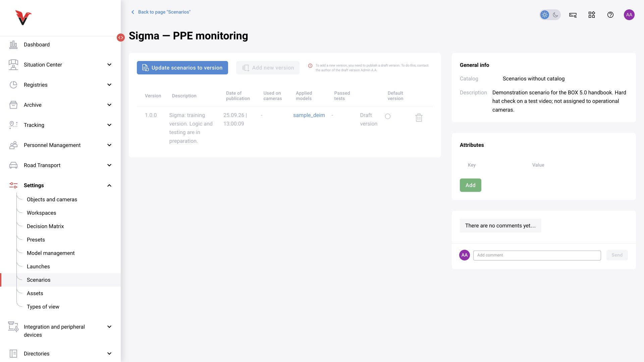Toggle the light/dark theme switch
The image size is (644, 362).
(550, 15)
